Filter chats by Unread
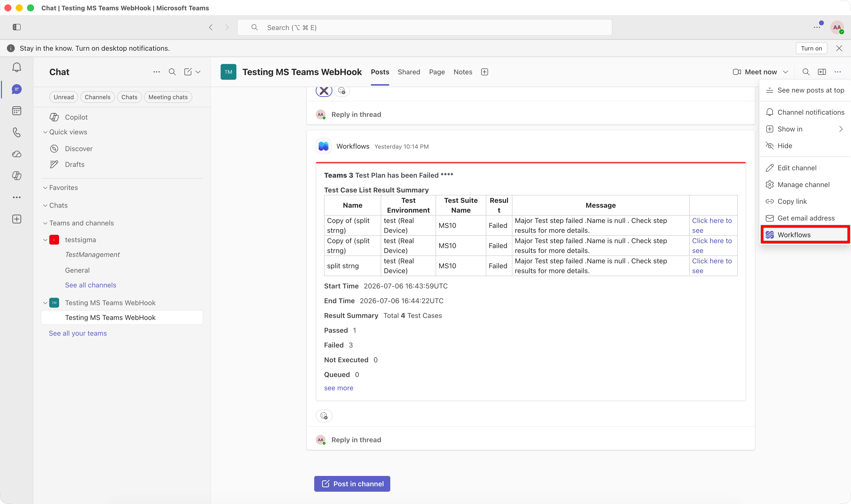 [64, 97]
